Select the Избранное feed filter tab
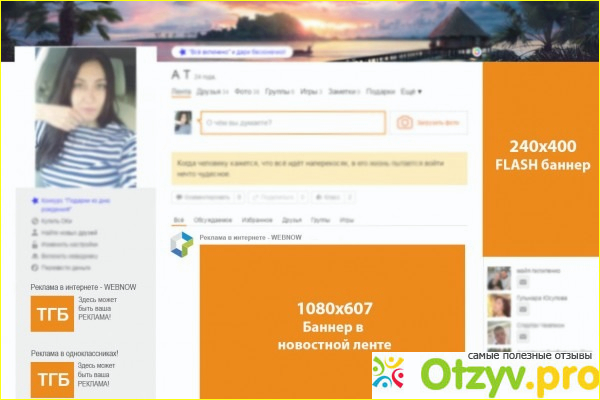This screenshot has width=600, height=400. [258, 218]
